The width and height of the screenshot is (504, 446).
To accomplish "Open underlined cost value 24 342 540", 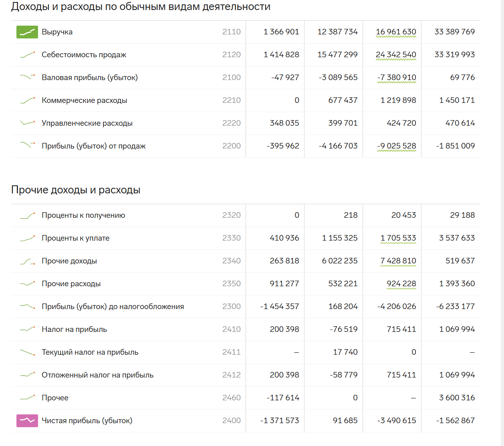I will [396, 55].
